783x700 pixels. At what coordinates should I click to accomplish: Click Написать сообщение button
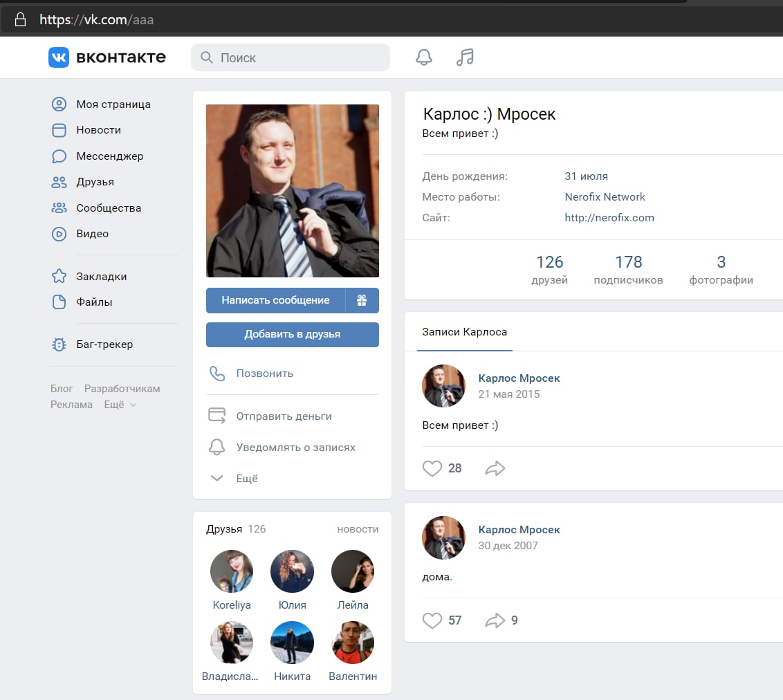coord(276,300)
